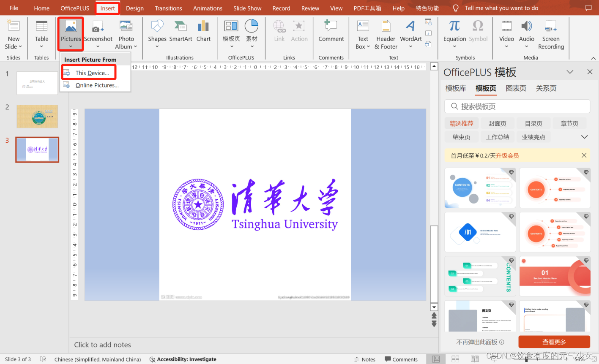Expand more template category tags chevron
Screen dimensions: 599x364
tap(585, 137)
